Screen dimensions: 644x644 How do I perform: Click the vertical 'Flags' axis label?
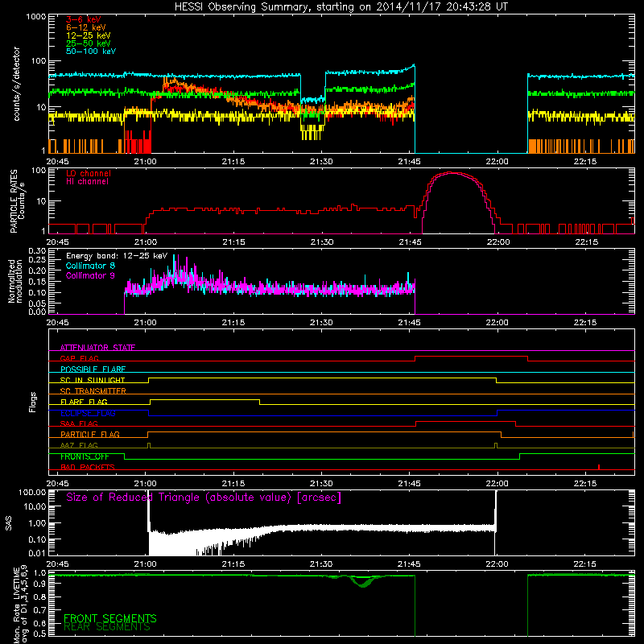tap(32, 402)
